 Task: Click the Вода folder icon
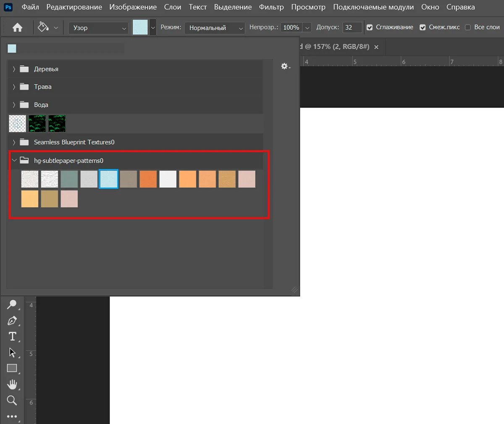pos(24,105)
